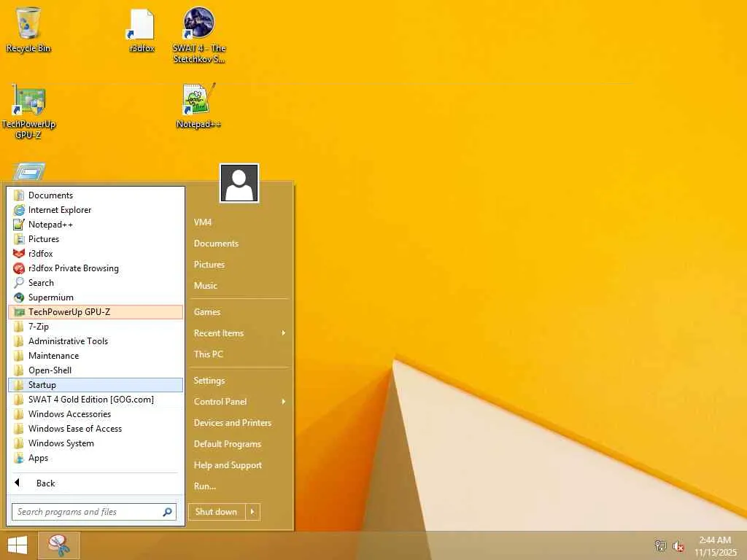Open the pinned Snipping Tool taskbar icon

[x=59, y=545]
